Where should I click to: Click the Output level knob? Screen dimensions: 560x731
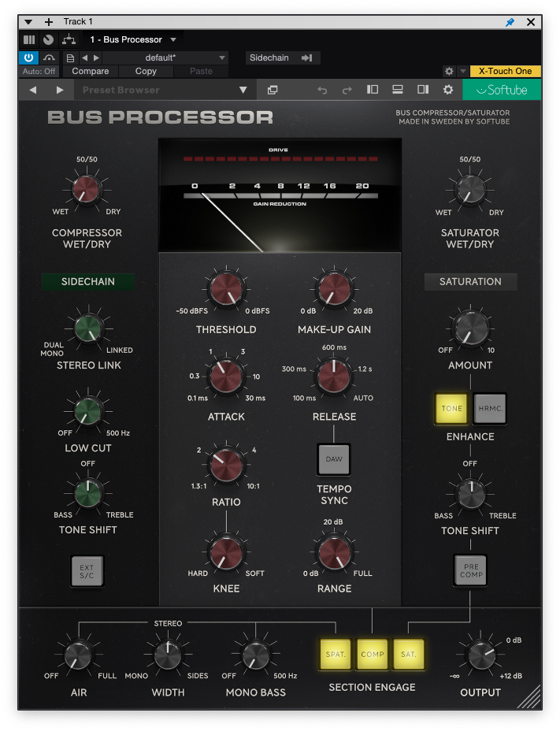click(480, 655)
